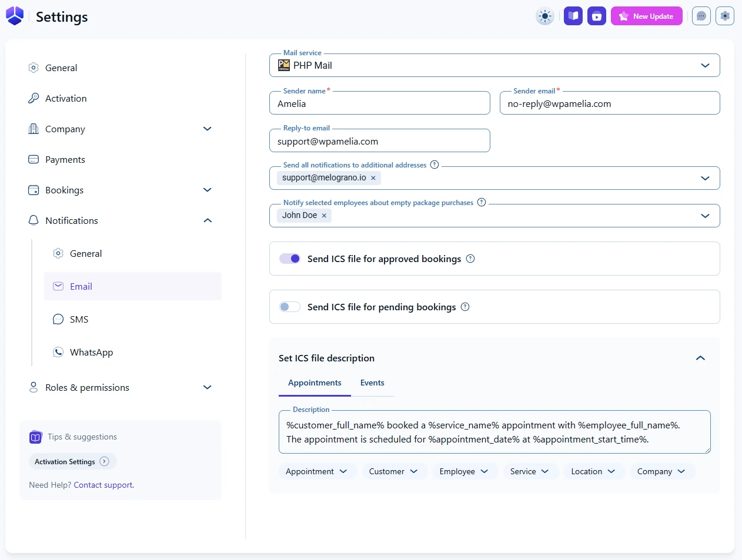Click help icon next to approved bookings ICS
This screenshot has width=742, height=560.
tap(470, 259)
